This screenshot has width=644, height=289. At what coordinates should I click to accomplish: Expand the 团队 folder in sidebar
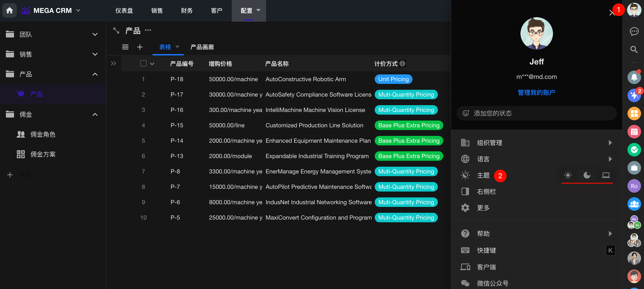tap(95, 34)
